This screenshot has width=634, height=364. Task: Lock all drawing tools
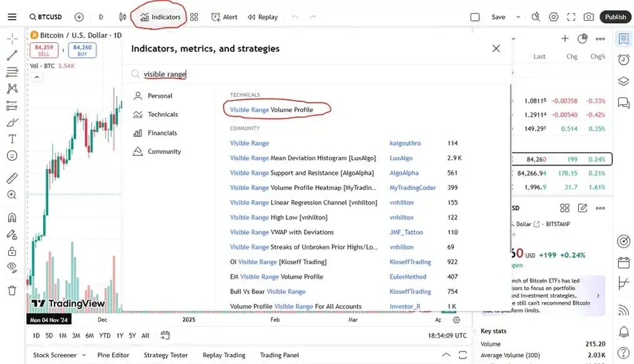[12, 251]
